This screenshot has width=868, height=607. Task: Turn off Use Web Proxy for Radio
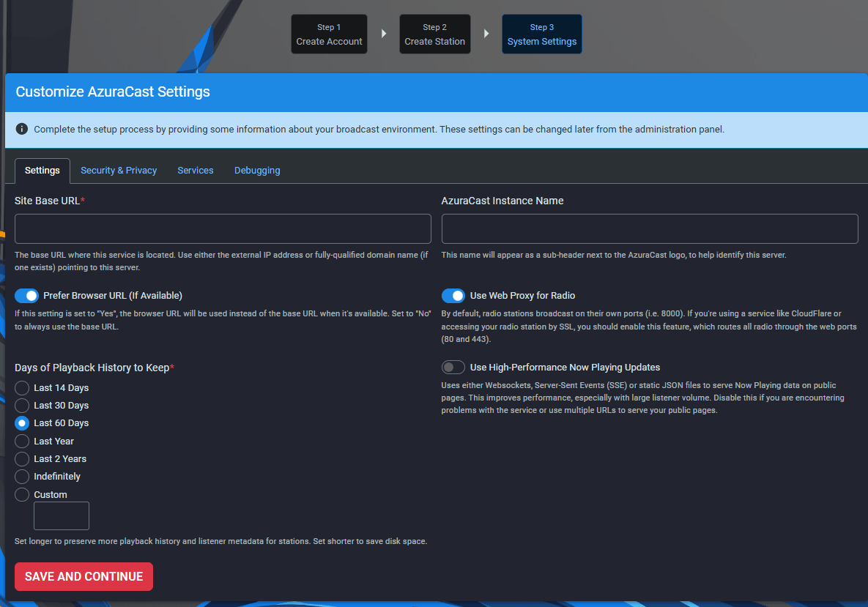tap(453, 296)
